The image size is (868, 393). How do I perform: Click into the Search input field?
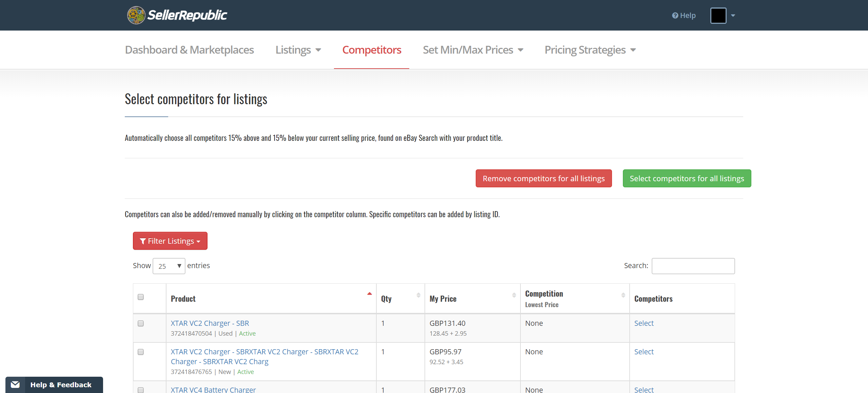click(693, 266)
